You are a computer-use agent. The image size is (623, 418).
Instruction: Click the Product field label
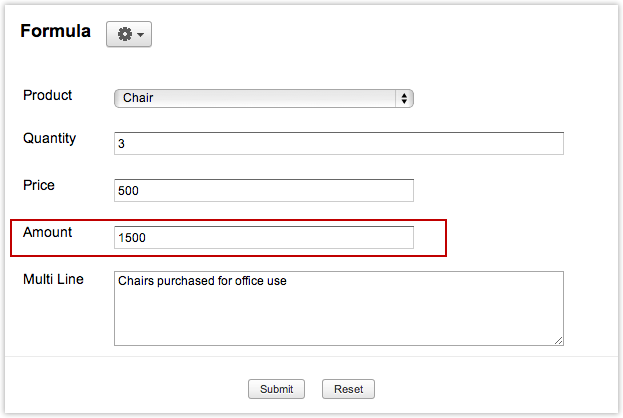click(48, 96)
